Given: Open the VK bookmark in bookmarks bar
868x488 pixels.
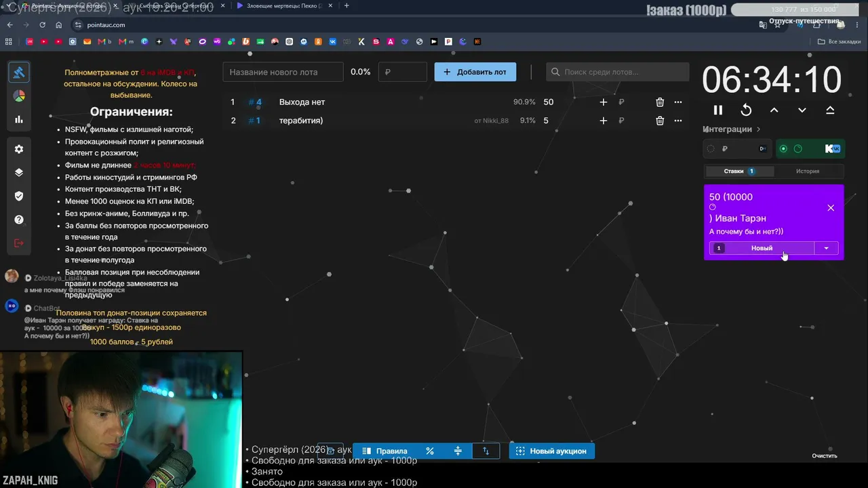Looking at the screenshot, I should coord(333,41).
